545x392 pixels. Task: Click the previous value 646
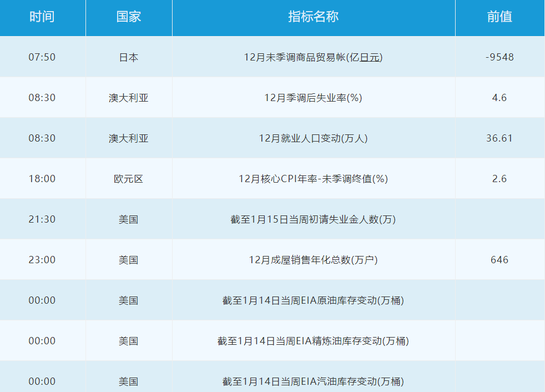click(x=499, y=260)
